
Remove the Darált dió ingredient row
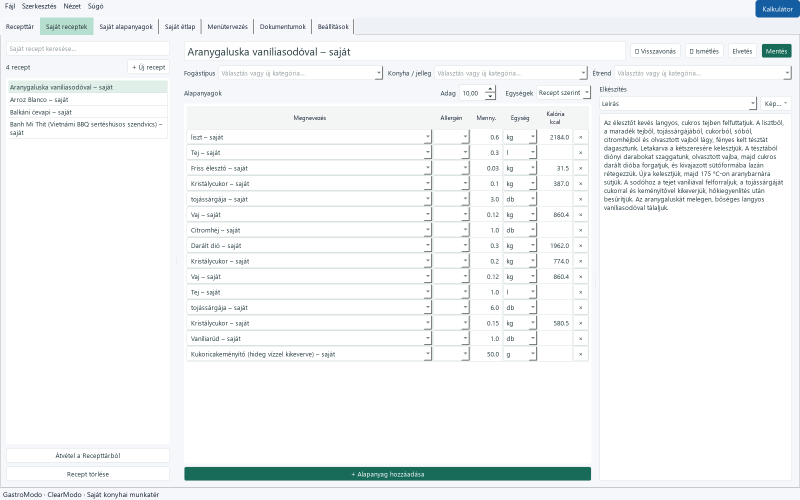[x=580, y=246]
